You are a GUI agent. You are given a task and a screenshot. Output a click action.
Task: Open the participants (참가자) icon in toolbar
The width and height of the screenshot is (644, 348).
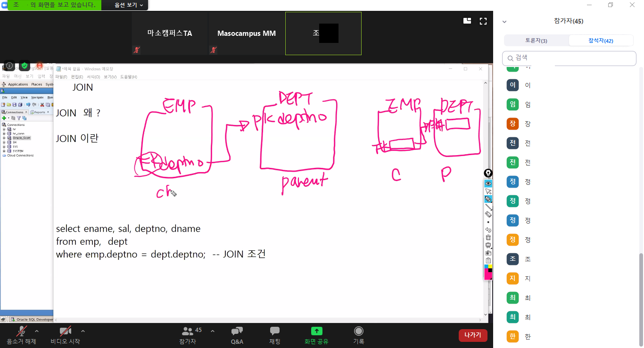(x=188, y=331)
